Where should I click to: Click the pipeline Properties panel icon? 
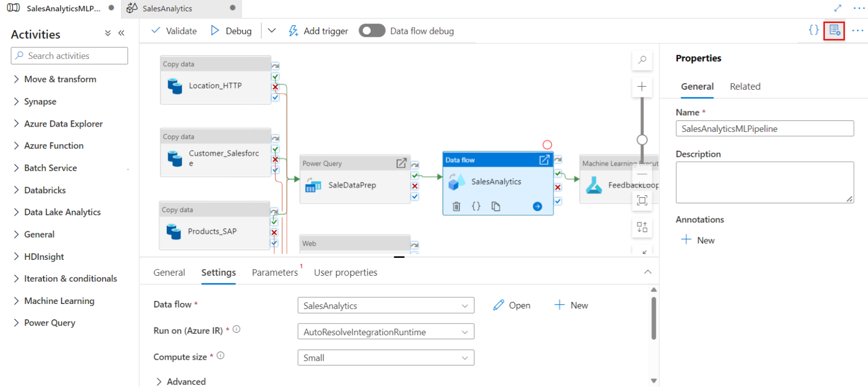pyautogui.click(x=834, y=31)
